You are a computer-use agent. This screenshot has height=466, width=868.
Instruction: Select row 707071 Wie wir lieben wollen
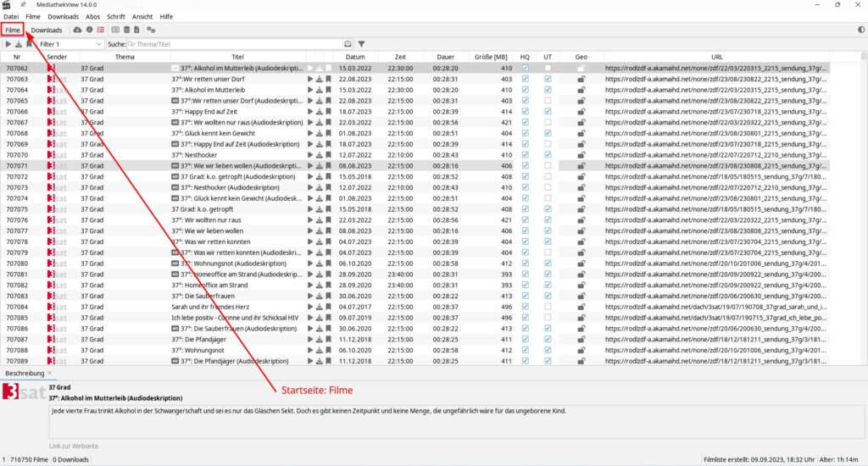415,165
